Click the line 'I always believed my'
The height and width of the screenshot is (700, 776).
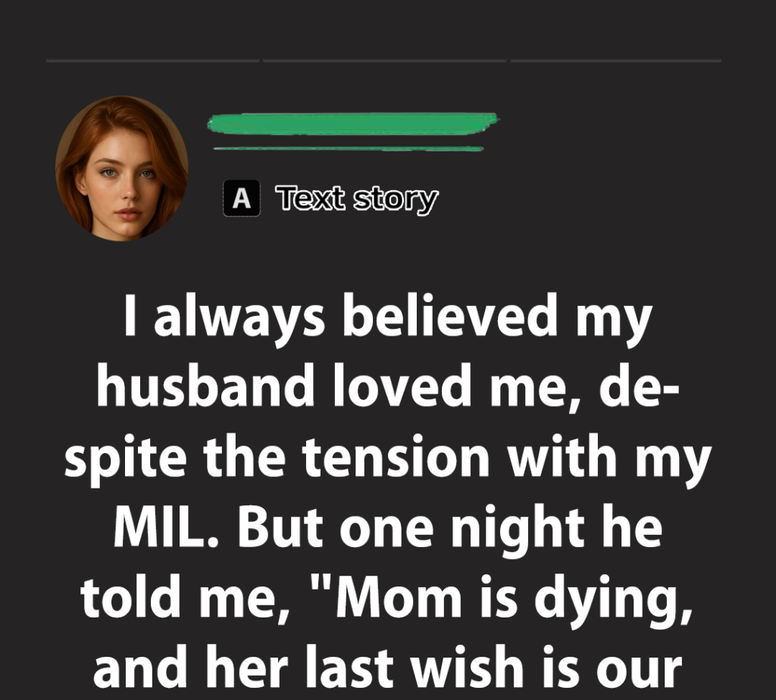387,318
